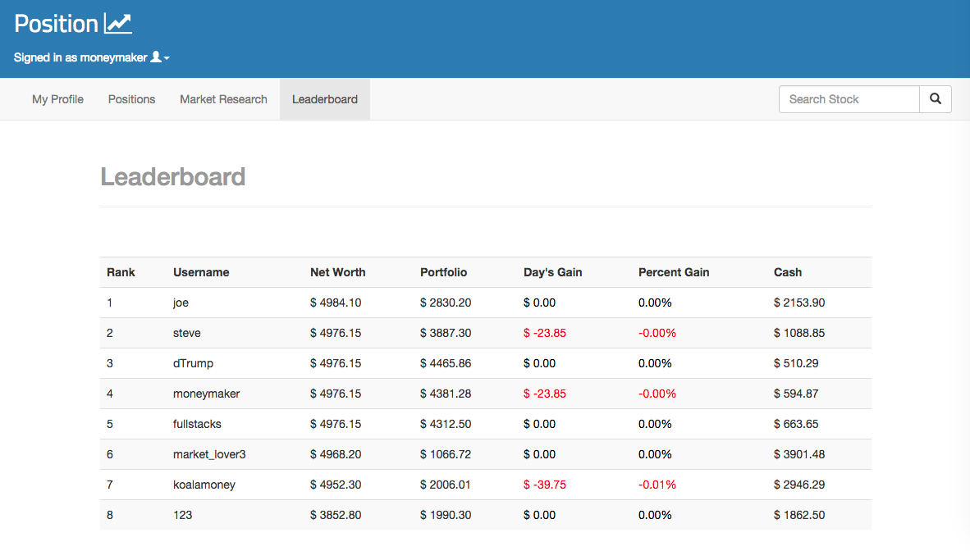970x560 pixels.
Task: Click moneymaker's portfolio value $ 4381.28
Action: pyautogui.click(x=446, y=393)
